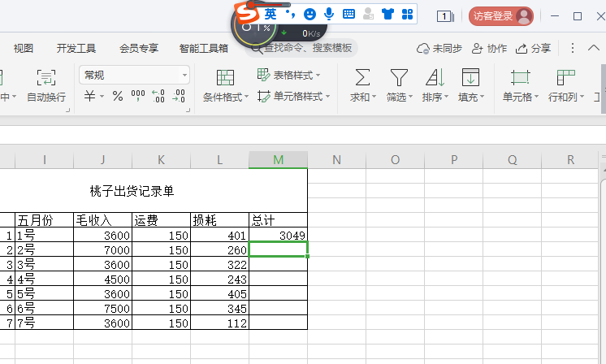Click the AutoSum (求和) sigma icon

[x=362, y=78]
